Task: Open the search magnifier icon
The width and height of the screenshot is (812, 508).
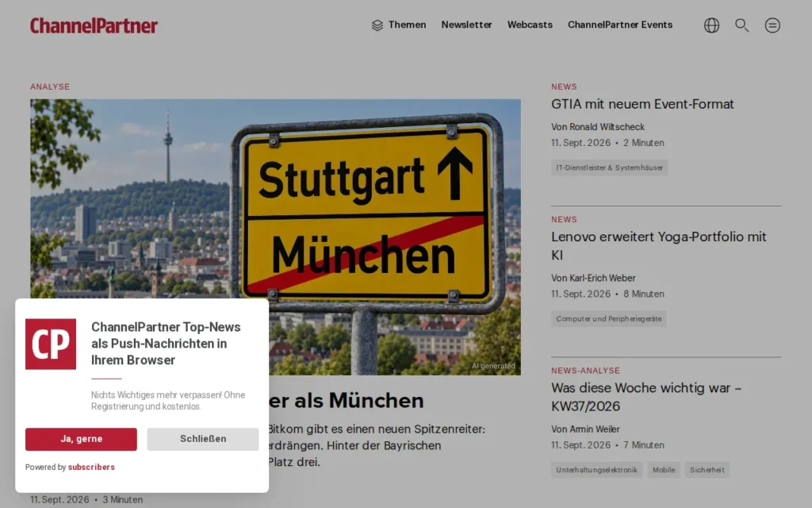Action: click(x=742, y=25)
